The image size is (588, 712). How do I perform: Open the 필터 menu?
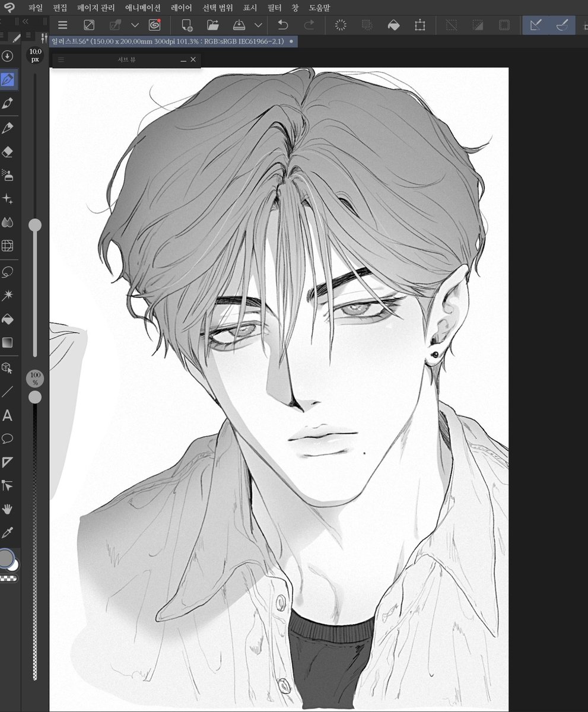click(x=274, y=8)
